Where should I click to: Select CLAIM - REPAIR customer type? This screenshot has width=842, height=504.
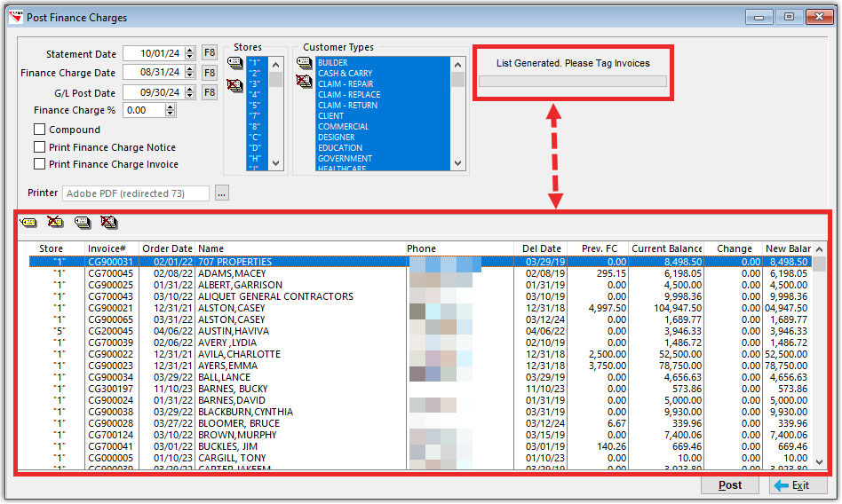pos(383,83)
